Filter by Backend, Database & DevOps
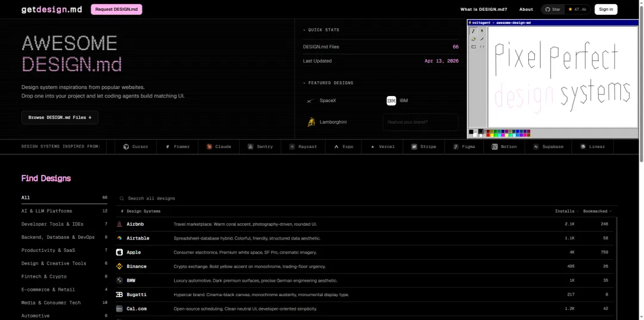 [x=64, y=237]
